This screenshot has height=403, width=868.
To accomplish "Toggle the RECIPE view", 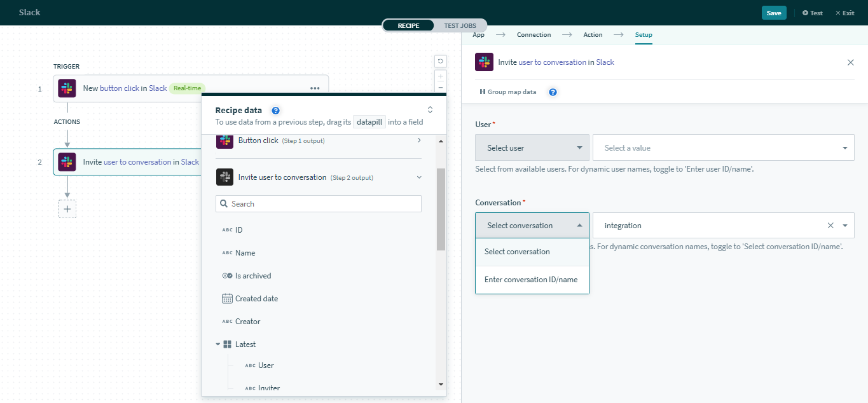I will tap(408, 25).
